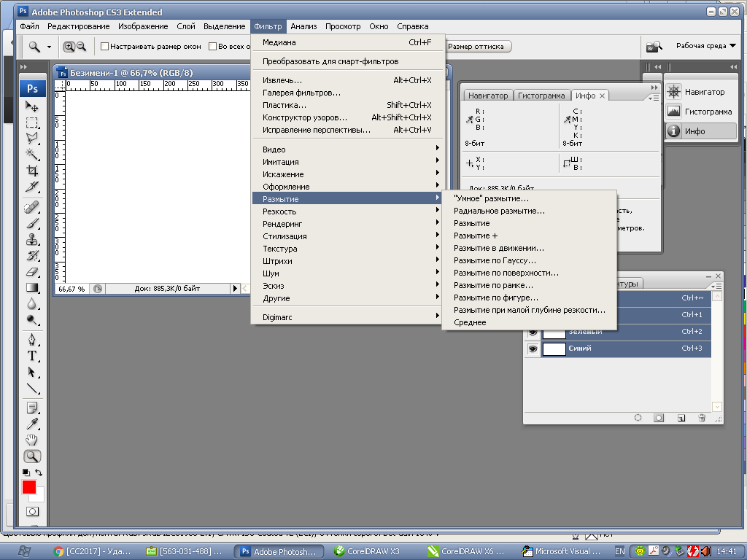This screenshot has width=747, height=560.
Task: Select the Notes tool
Action: click(32, 408)
